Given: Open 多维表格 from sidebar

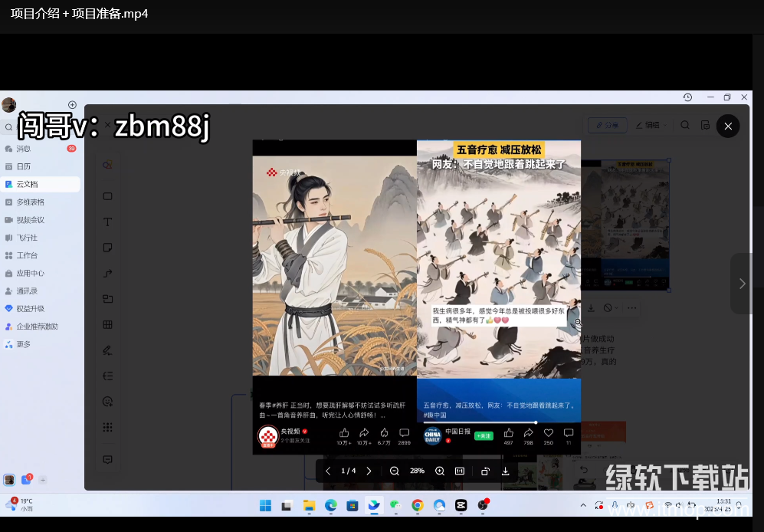Looking at the screenshot, I should tap(31, 202).
